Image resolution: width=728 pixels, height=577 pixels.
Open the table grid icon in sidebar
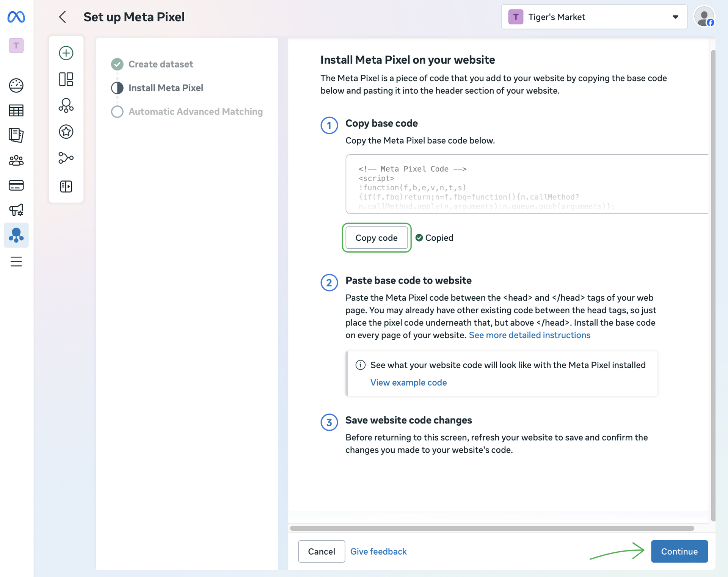click(x=16, y=110)
